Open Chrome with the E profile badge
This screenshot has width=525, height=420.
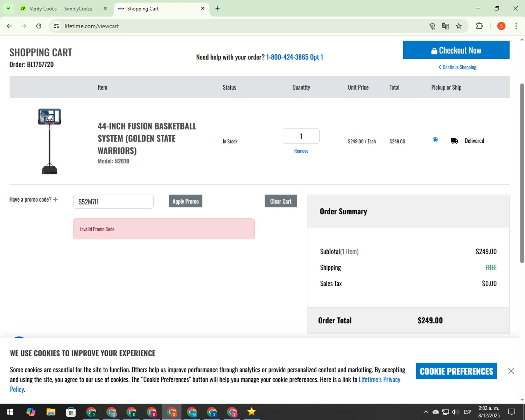pos(132,412)
